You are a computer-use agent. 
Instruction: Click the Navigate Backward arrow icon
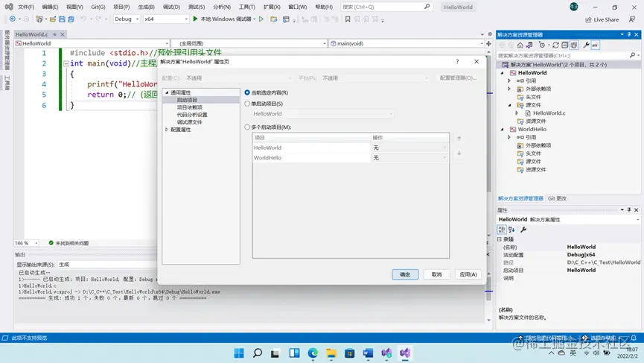pos(13,19)
